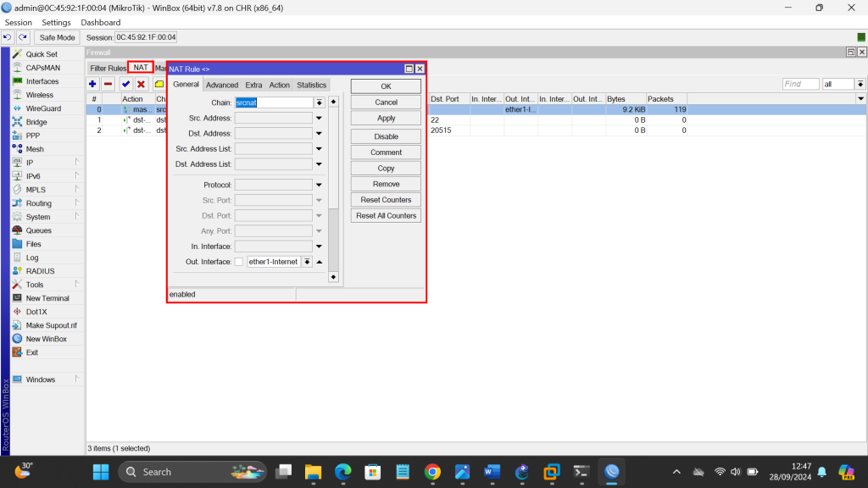Image resolution: width=868 pixels, height=488 pixels.
Task: Open New Terminal in sidebar
Action: (x=47, y=298)
